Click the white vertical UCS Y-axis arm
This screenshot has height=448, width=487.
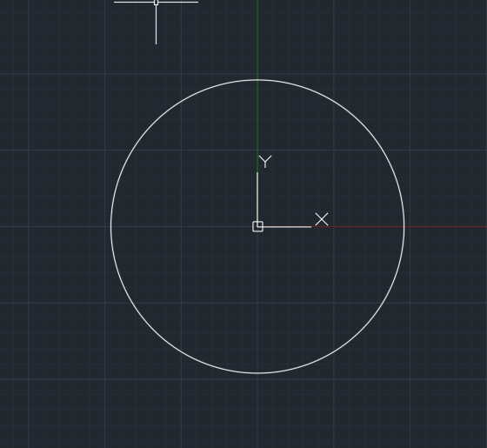click(257, 197)
